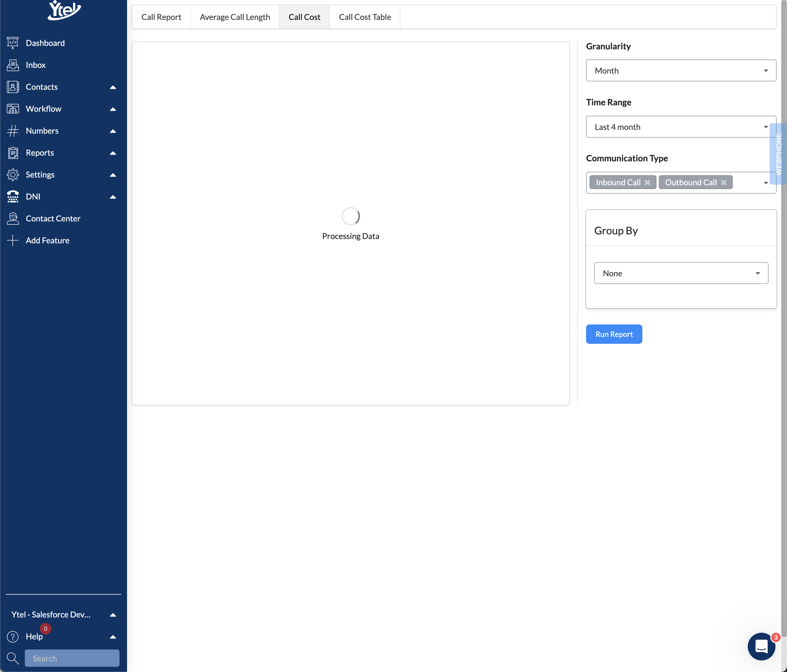Click the Settings gear icon
This screenshot has width=787, height=672.
click(x=12, y=175)
